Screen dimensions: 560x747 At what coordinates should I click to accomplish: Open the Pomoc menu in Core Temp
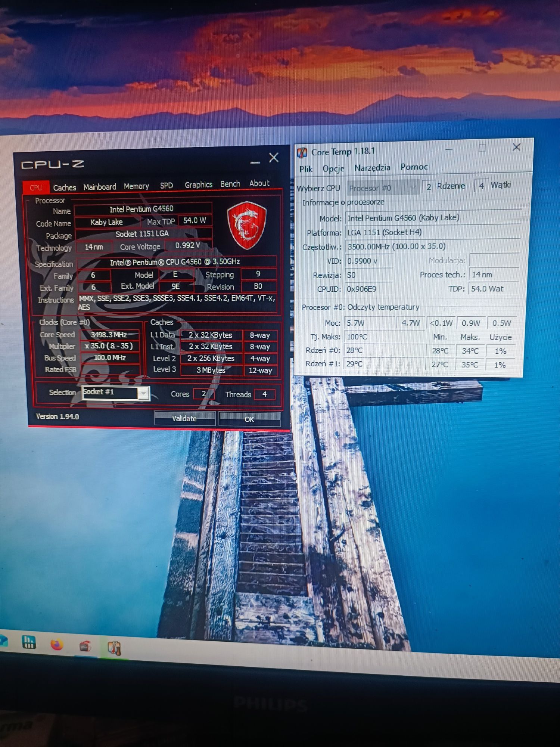[414, 167]
